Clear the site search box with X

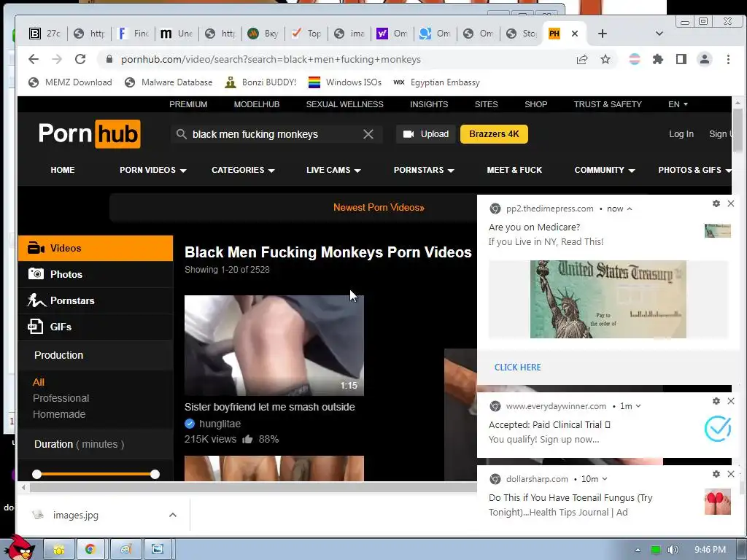(x=368, y=134)
